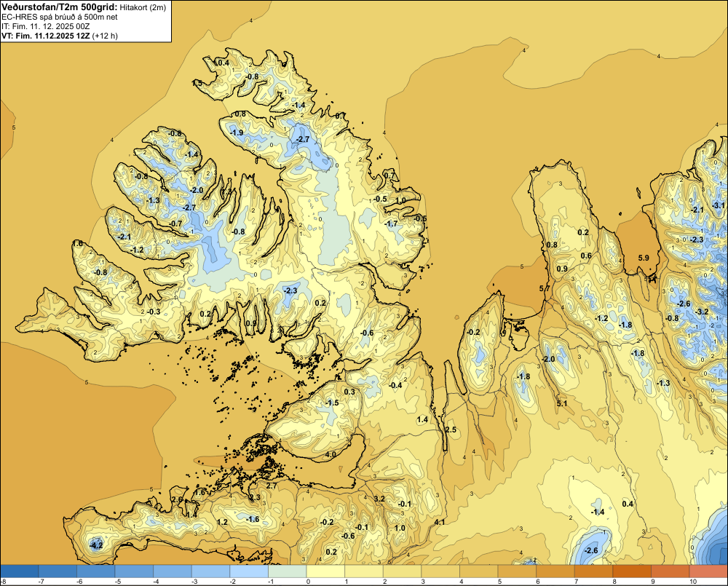Select legend color between -4 and -3
Screen dimensions: 728x586
tap(173, 571)
